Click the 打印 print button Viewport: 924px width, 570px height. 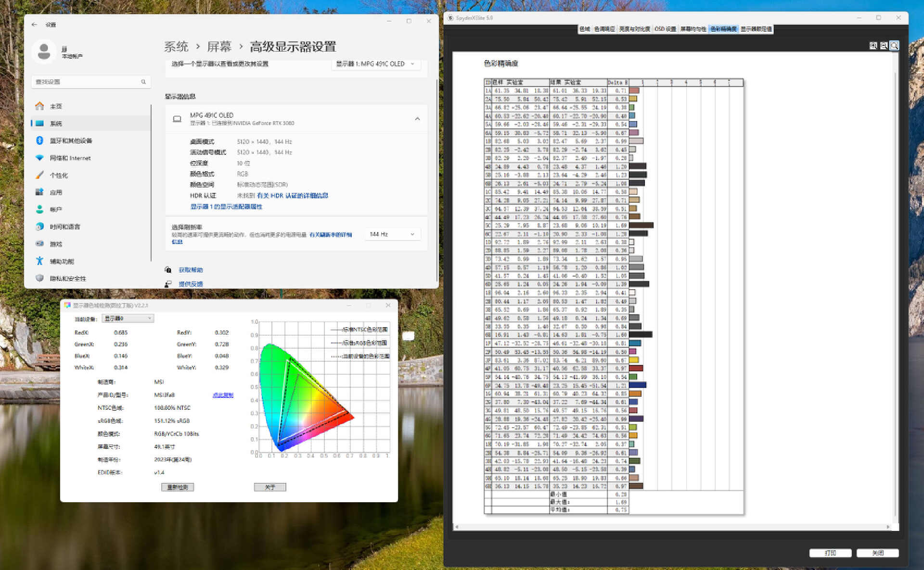click(830, 553)
